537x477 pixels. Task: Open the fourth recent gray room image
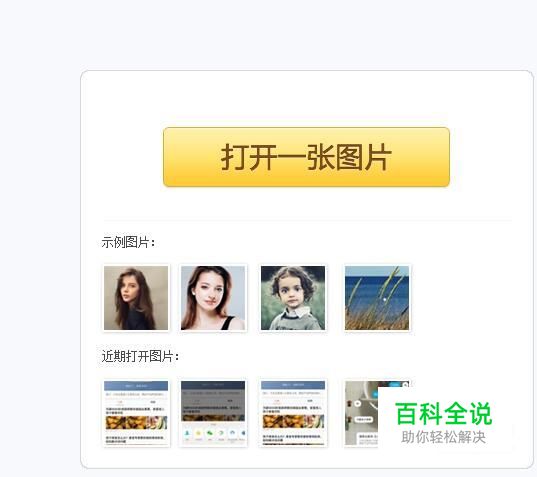[362, 413]
